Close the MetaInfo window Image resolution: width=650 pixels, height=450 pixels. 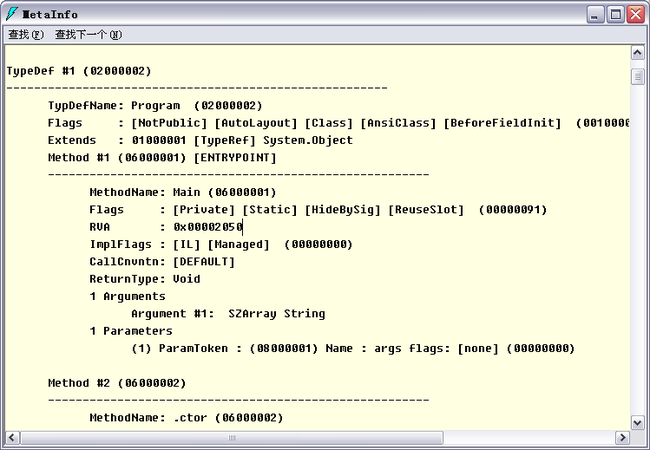[x=636, y=15]
